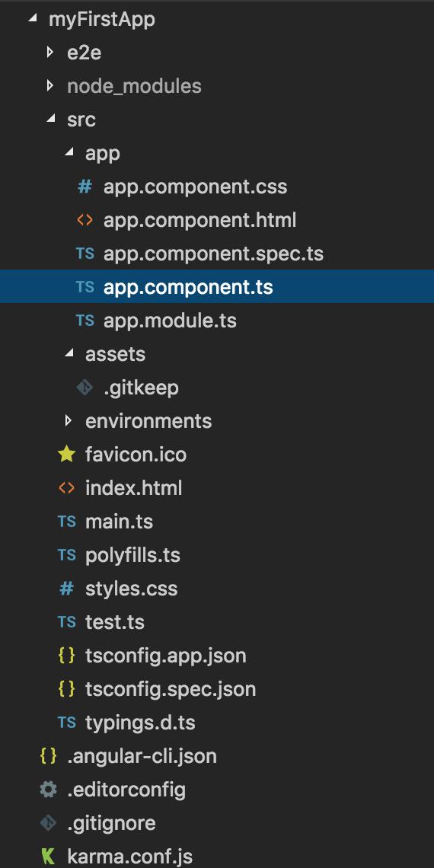Click the gear icon beside .editorconfig
The image size is (434, 868).
pyautogui.click(x=48, y=790)
